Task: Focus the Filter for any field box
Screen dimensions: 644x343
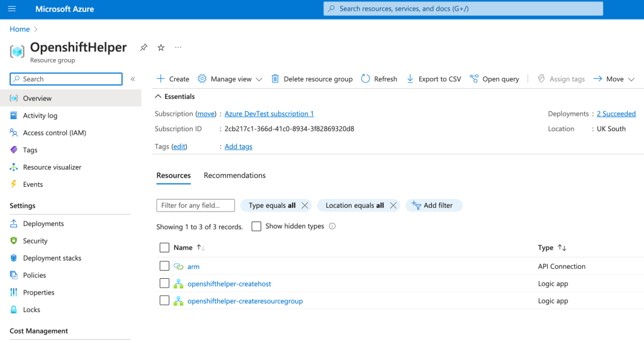Action: [x=196, y=205]
